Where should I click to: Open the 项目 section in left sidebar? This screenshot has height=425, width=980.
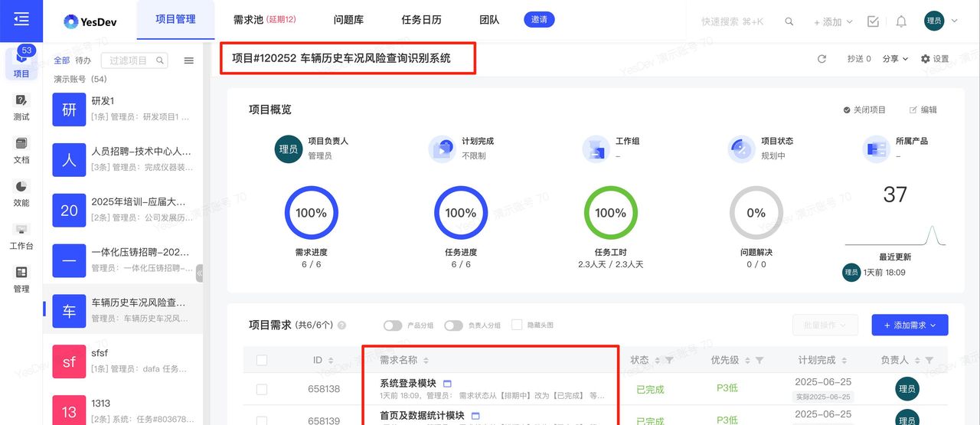coord(21,64)
